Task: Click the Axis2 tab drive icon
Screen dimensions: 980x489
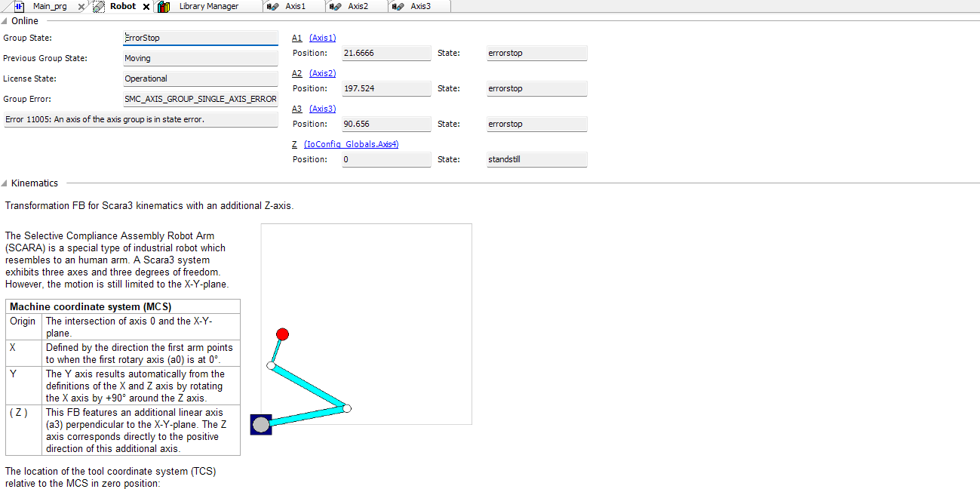Action: click(335, 6)
